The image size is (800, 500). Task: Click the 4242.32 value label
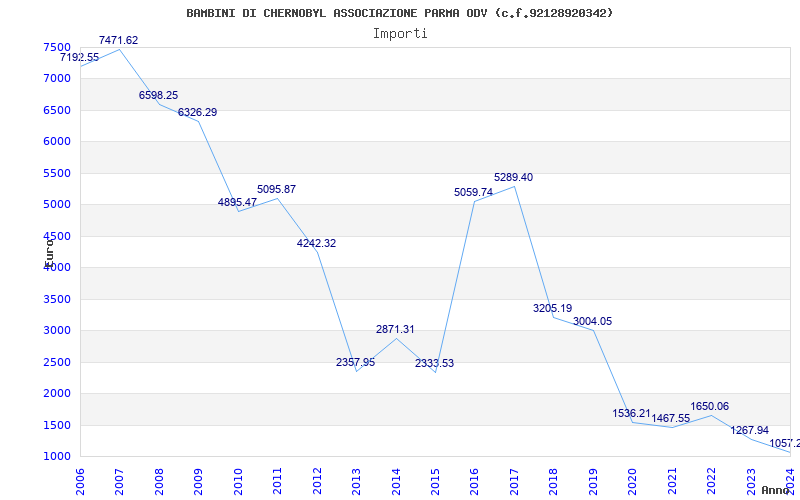[x=316, y=243]
